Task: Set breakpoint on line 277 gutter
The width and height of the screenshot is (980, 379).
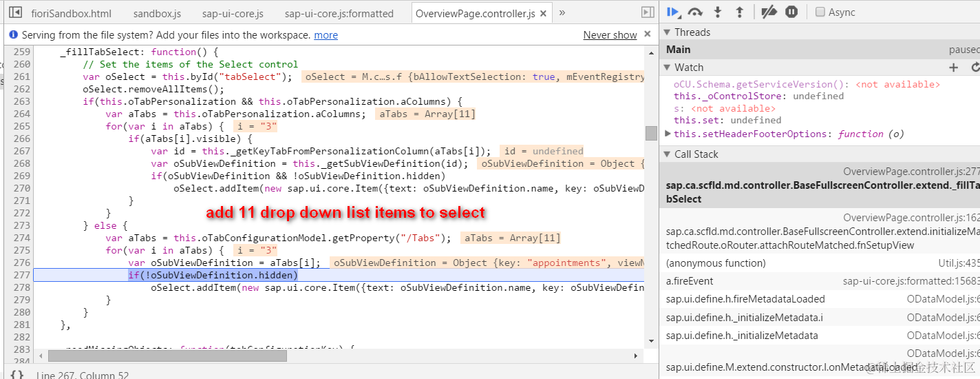Action: pyautogui.click(x=22, y=275)
